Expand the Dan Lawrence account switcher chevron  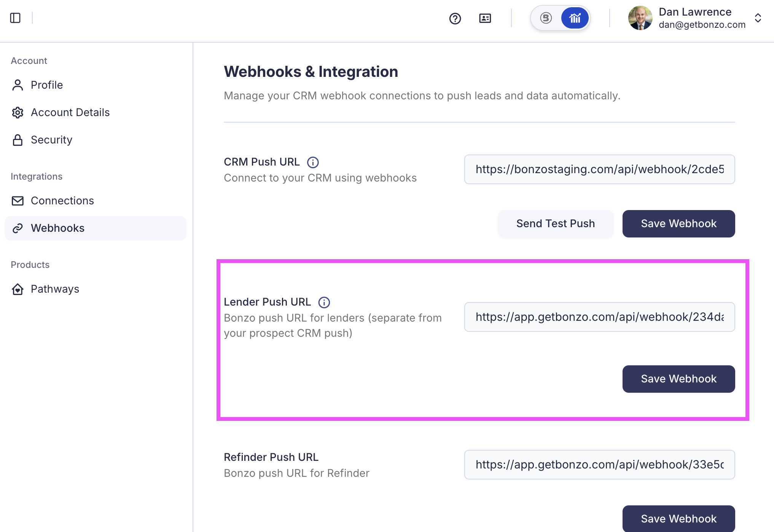[758, 18]
